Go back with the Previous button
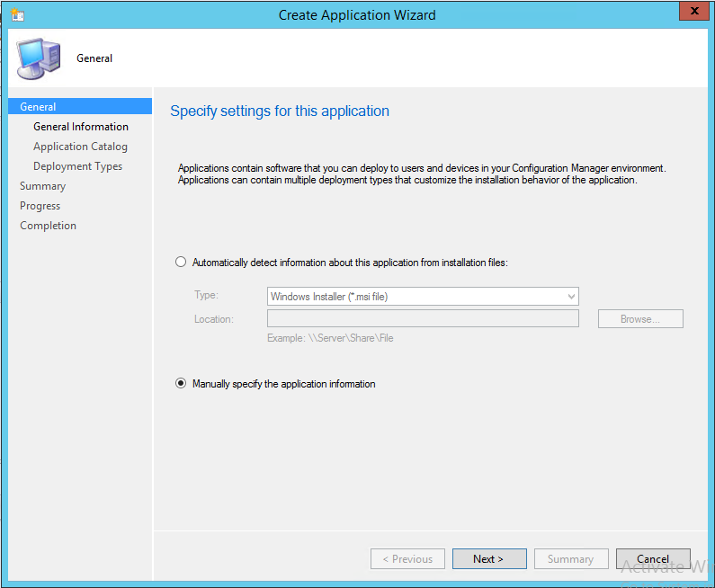The image size is (715, 588). point(407,559)
